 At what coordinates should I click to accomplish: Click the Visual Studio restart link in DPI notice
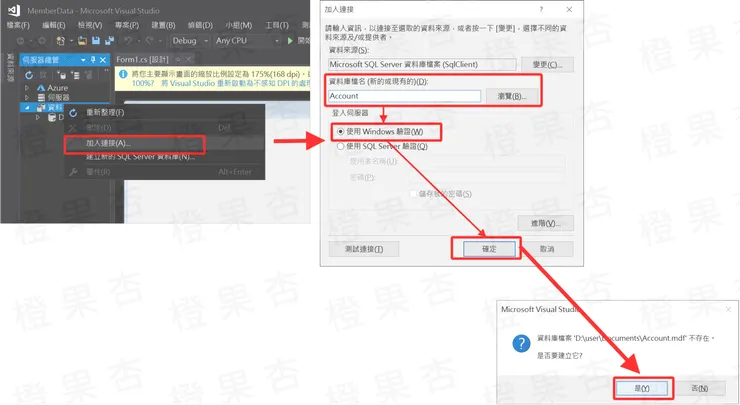tap(235, 83)
